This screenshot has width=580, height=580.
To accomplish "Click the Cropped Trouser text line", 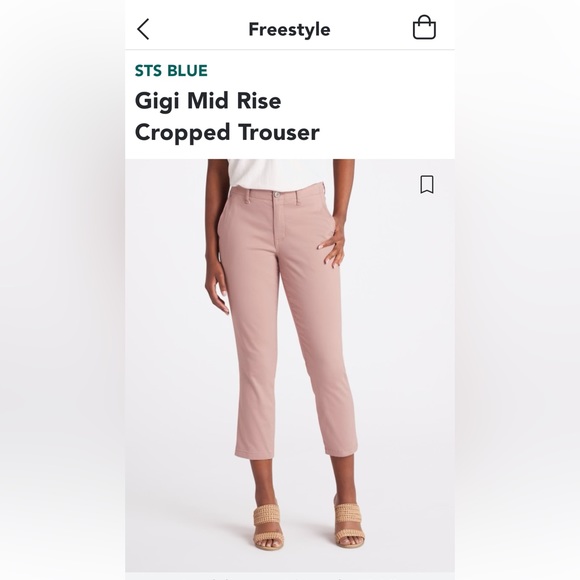I will coord(227,132).
